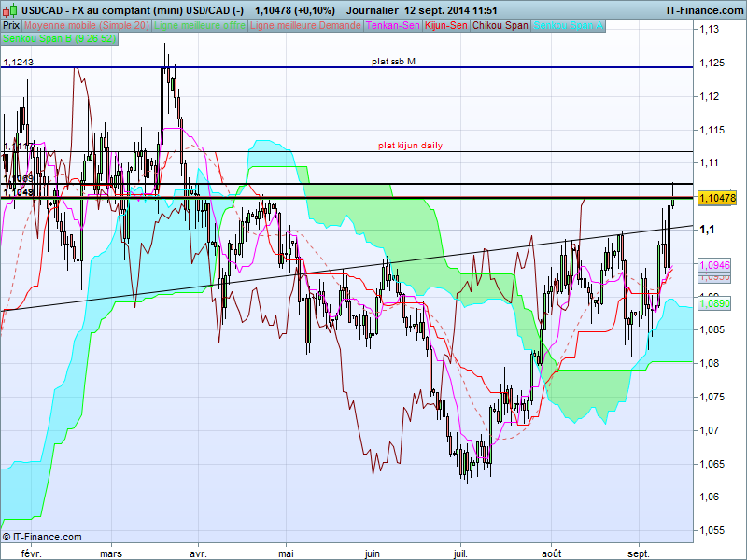747x560 pixels.
Task: Open the Chikou Span indicator label
Action: coord(500,26)
